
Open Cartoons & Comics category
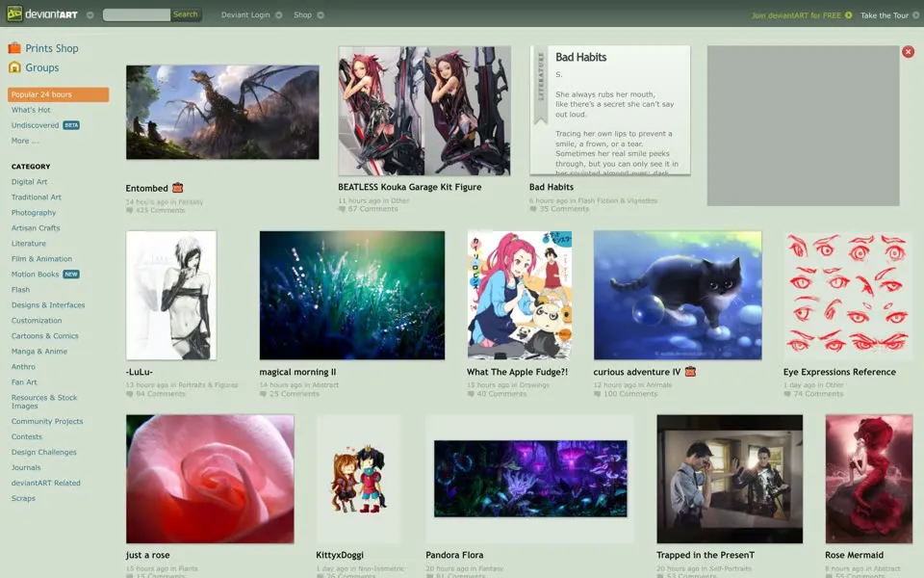coord(45,335)
